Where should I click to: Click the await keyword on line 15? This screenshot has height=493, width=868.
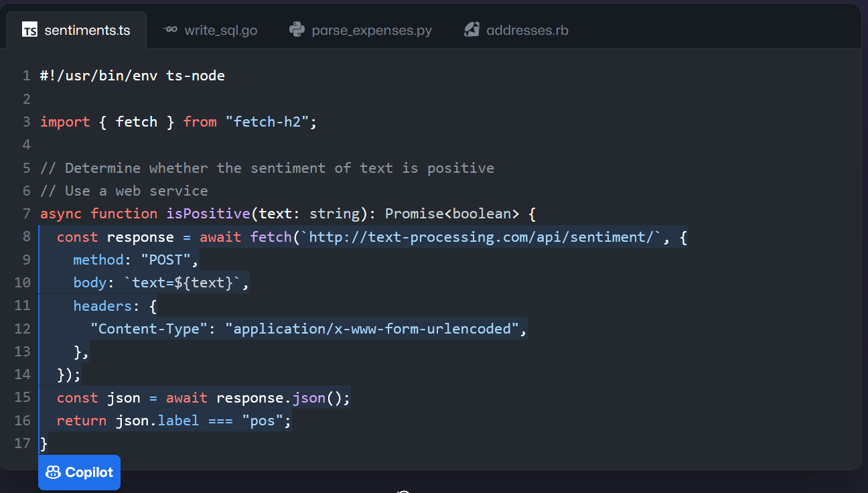click(186, 397)
